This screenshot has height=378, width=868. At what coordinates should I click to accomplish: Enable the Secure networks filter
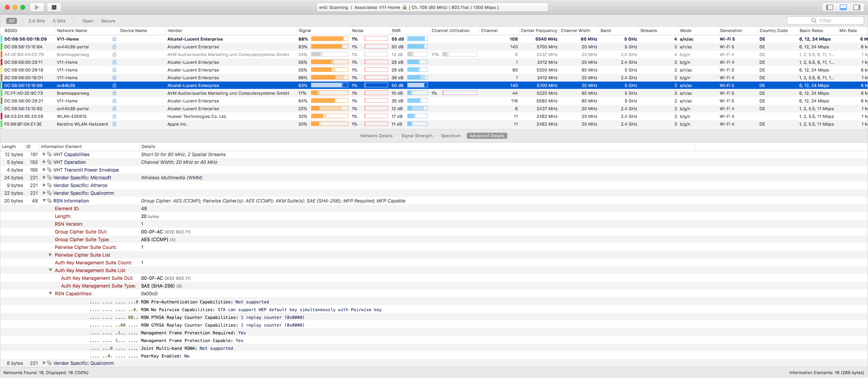tap(108, 21)
